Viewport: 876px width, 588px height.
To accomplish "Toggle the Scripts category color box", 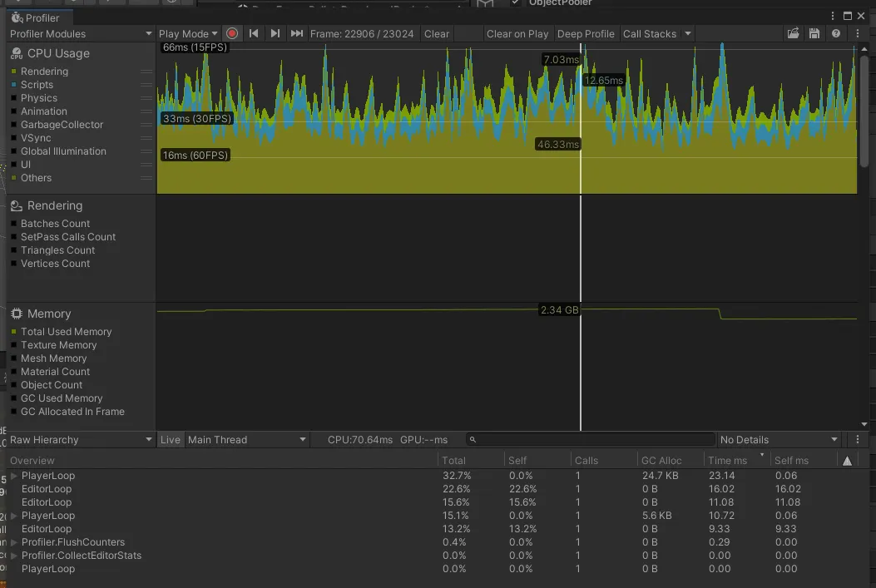I will click(14, 85).
